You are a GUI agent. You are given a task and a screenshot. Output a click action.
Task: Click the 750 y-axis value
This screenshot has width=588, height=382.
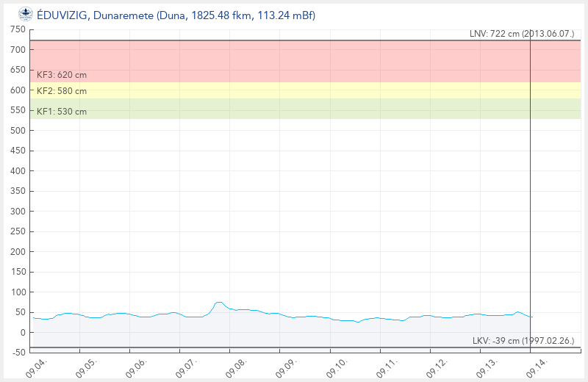point(18,29)
